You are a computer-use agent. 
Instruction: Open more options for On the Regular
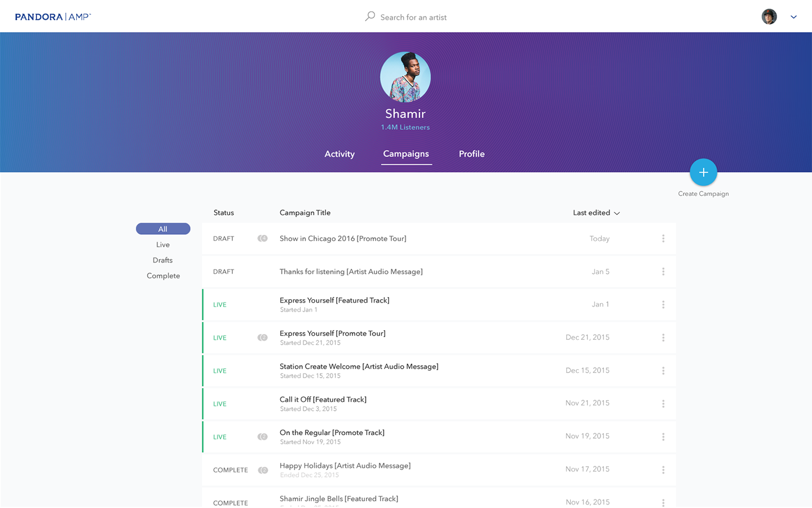pyautogui.click(x=663, y=437)
